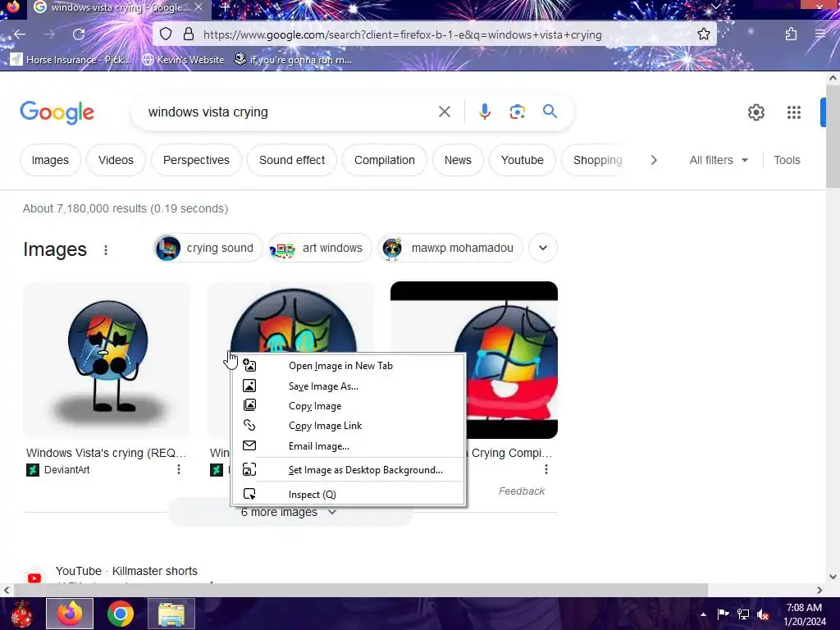Open a new tab with the plus icon
The image size is (840, 630).
225,7
